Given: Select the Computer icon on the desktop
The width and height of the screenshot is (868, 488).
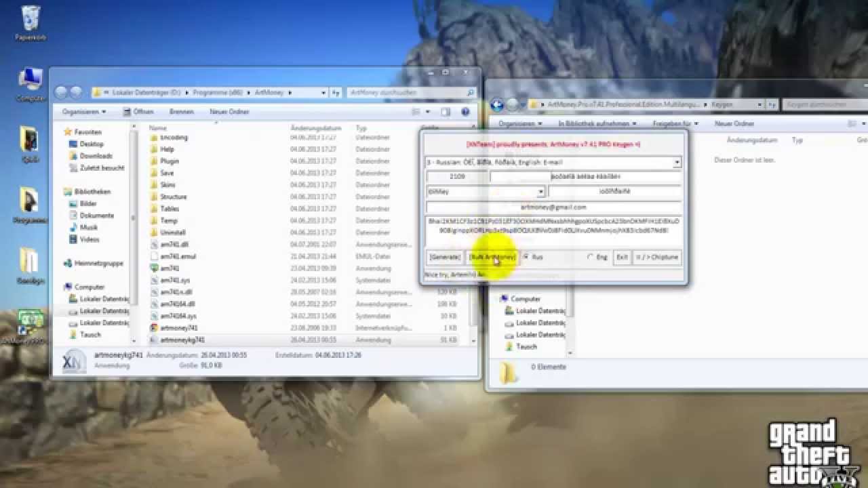Looking at the screenshot, I should pos(31,85).
